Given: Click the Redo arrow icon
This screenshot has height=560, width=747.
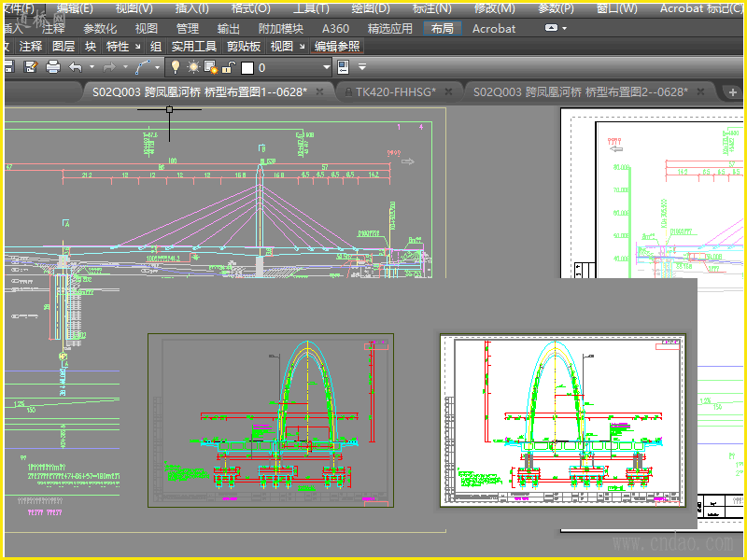Looking at the screenshot, I should coord(108,67).
